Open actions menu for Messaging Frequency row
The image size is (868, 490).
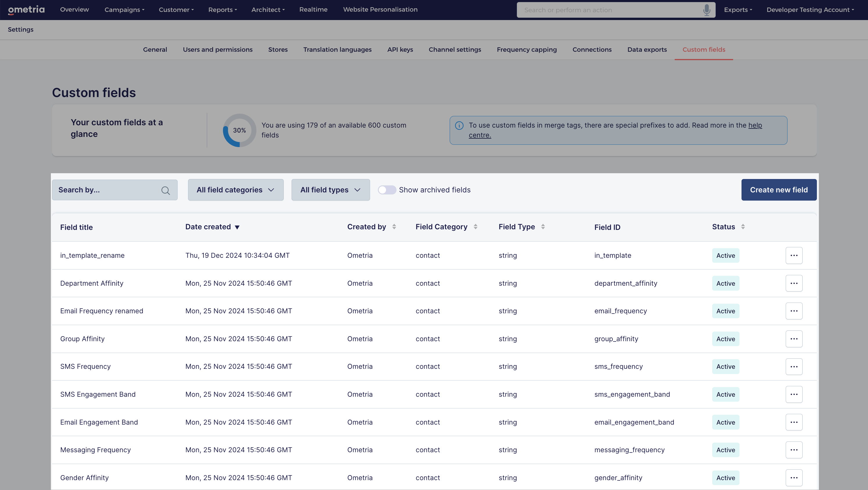pyautogui.click(x=794, y=450)
